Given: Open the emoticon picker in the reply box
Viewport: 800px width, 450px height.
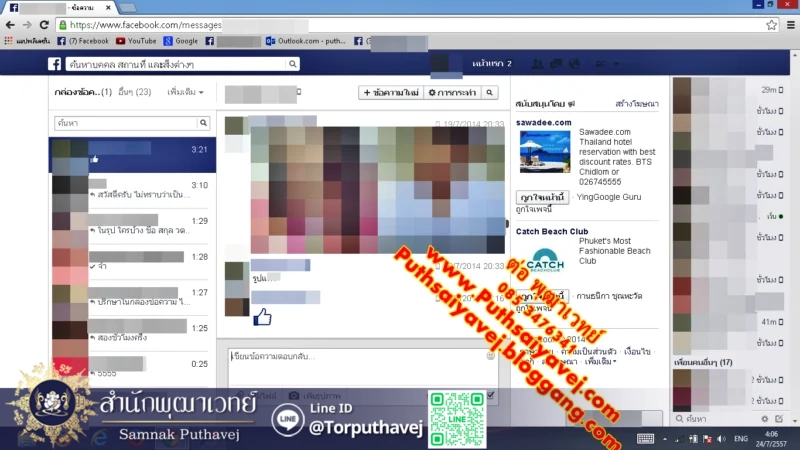Looking at the screenshot, I should (490, 355).
